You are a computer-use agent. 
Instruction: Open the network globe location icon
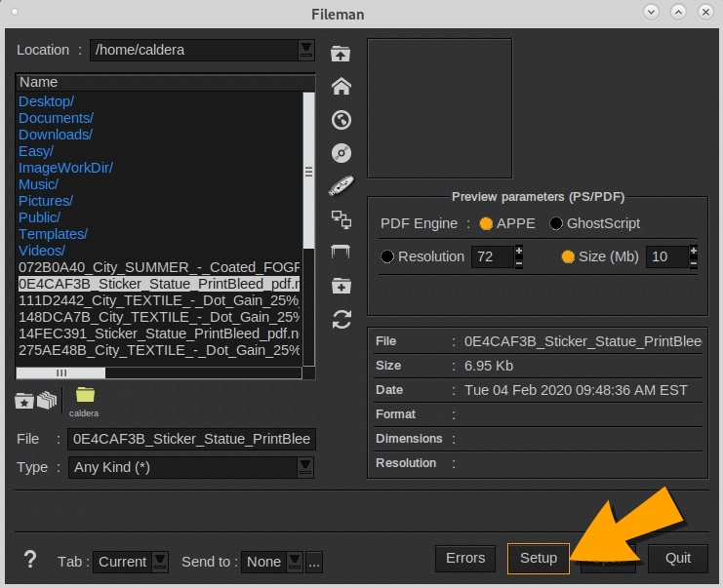coord(341,120)
